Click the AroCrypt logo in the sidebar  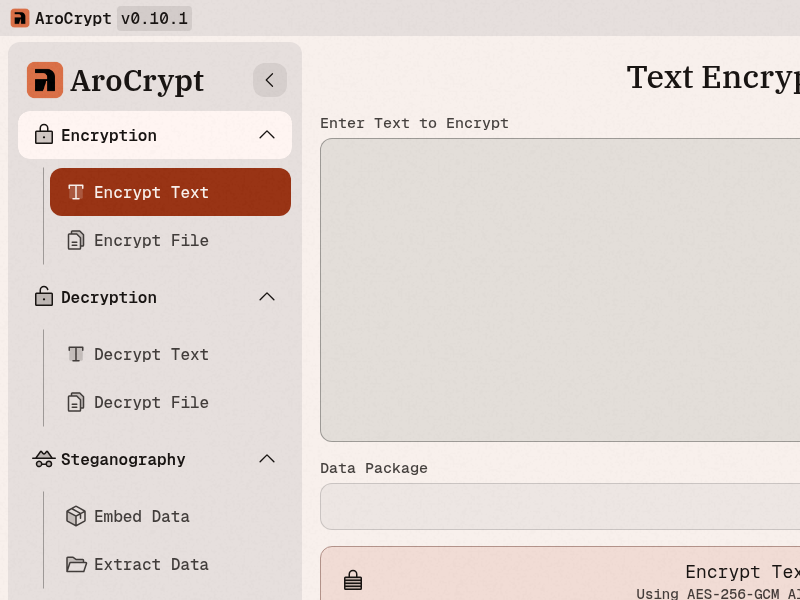coord(45,80)
